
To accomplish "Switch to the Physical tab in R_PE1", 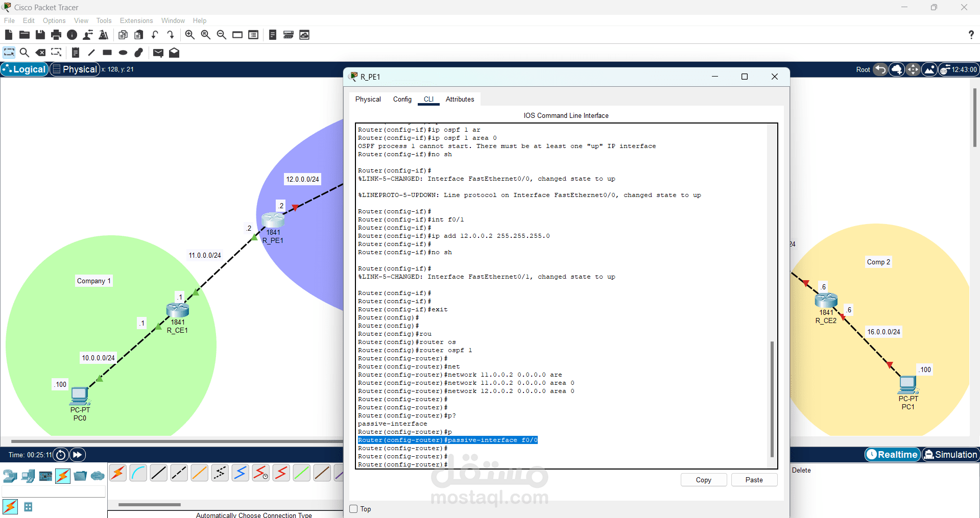I will coord(368,99).
